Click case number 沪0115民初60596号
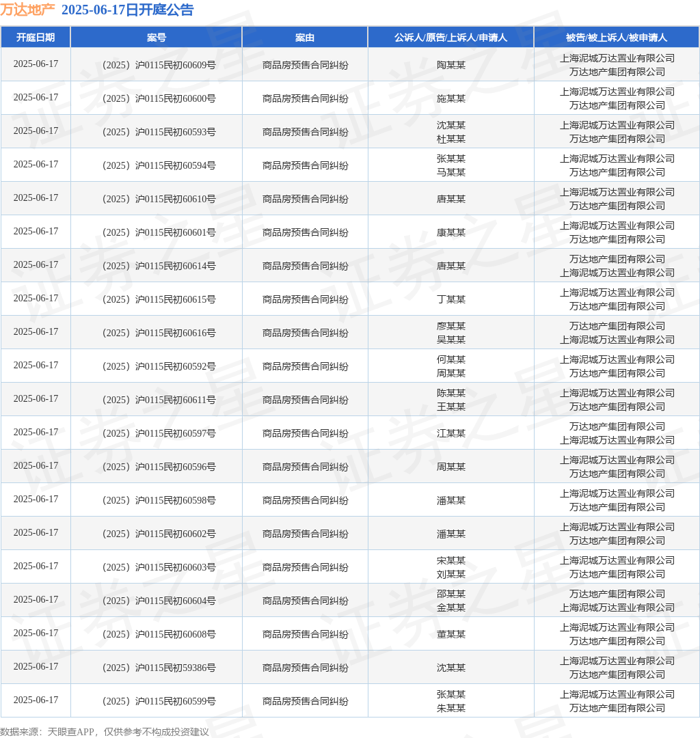 coord(159,466)
